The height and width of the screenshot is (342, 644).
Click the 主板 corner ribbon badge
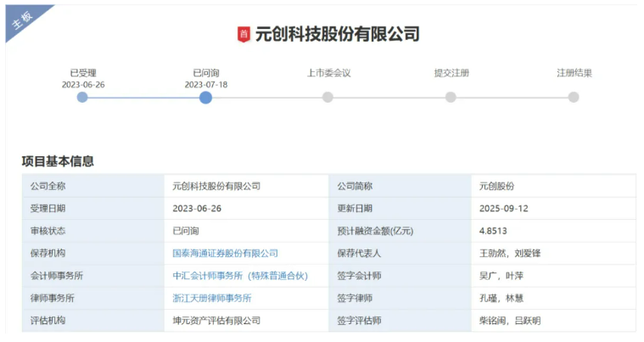[22, 22]
